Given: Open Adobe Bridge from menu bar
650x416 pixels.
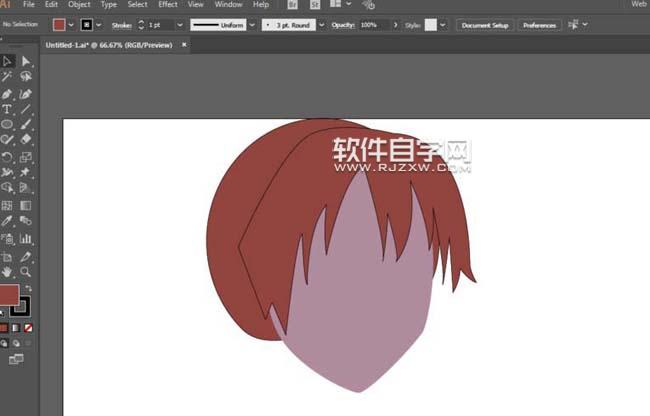Looking at the screenshot, I should pyautogui.click(x=292, y=5).
